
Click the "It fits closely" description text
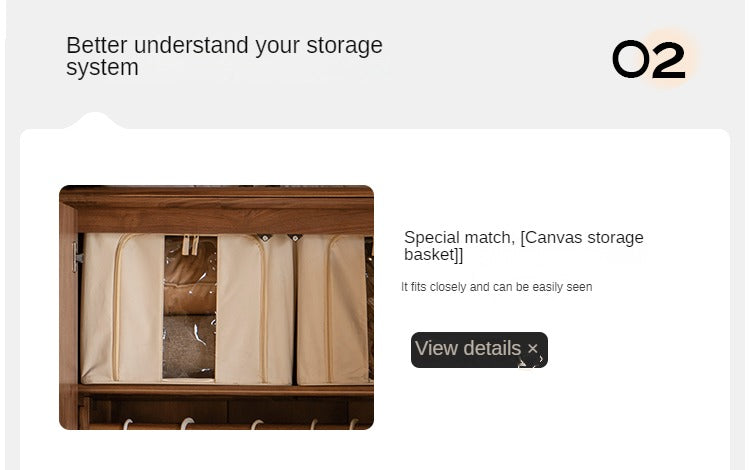tap(496, 287)
